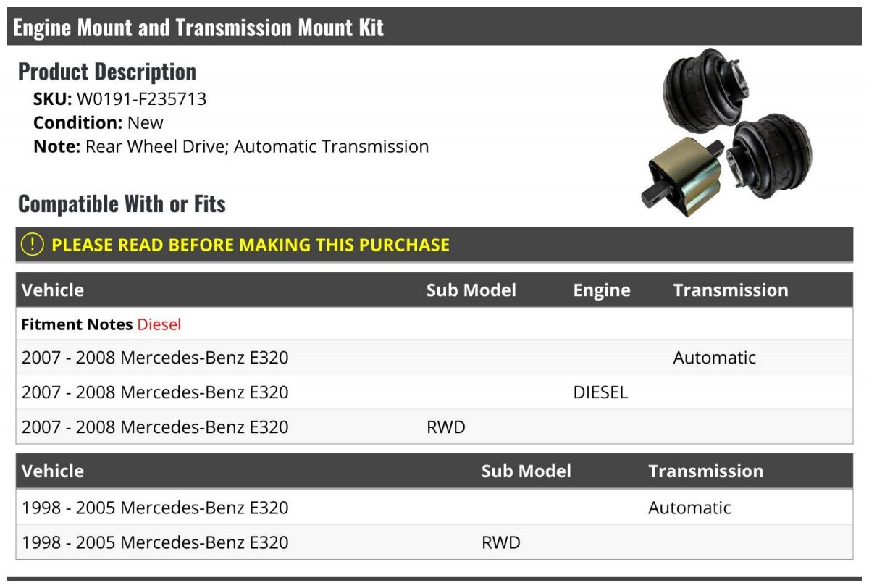Click the Product Description heading

[107, 72]
